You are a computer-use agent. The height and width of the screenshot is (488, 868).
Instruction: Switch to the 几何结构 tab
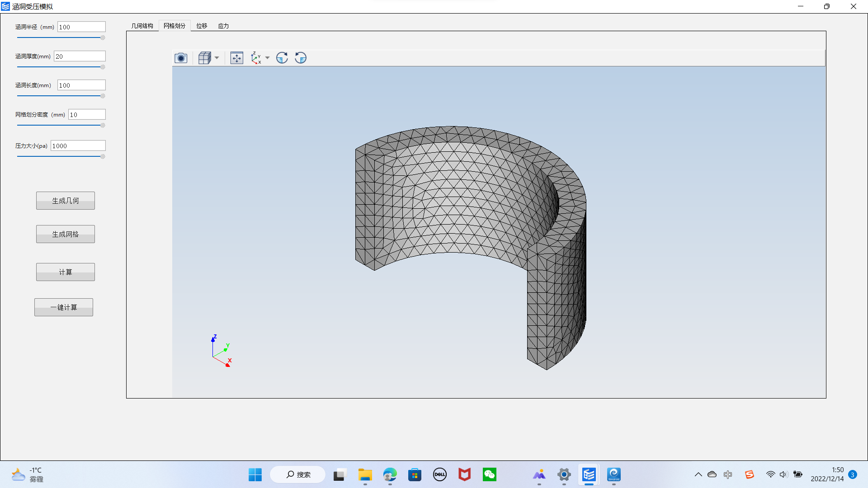142,26
